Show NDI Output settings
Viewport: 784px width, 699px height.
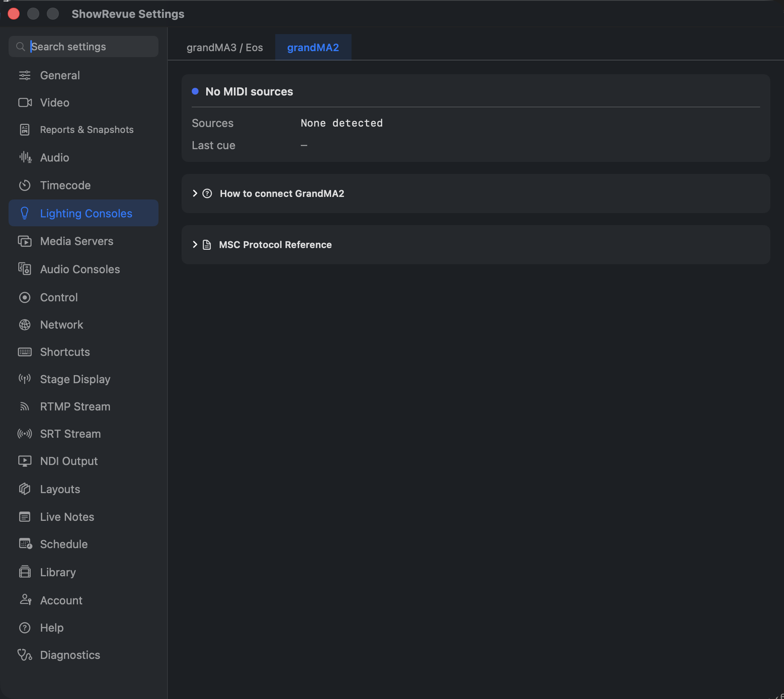83,461
